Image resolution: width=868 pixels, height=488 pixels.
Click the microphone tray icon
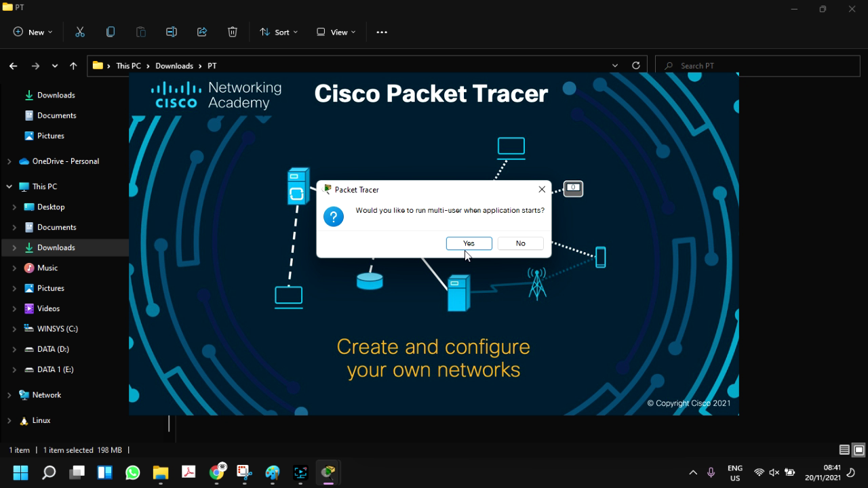(711, 472)
